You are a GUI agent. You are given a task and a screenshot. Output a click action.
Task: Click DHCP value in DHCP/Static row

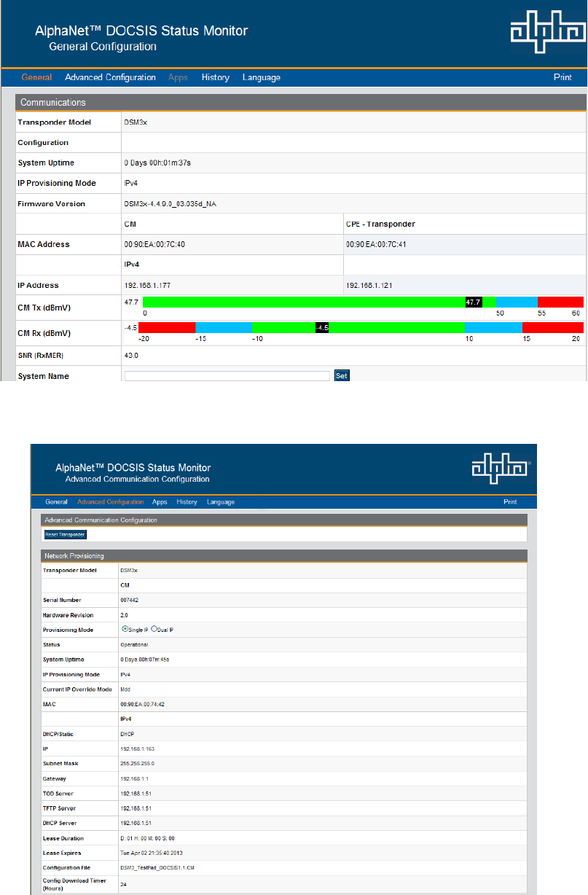(x=128, y=734)
